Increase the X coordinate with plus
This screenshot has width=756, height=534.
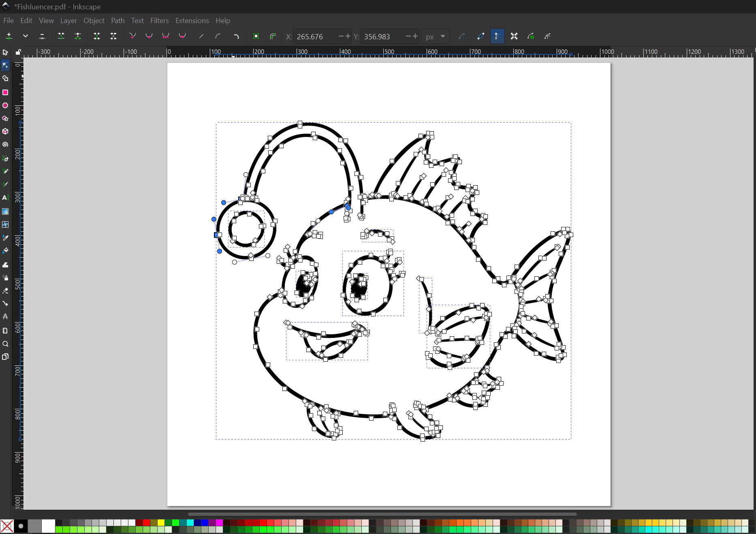[x=348, y=36]
